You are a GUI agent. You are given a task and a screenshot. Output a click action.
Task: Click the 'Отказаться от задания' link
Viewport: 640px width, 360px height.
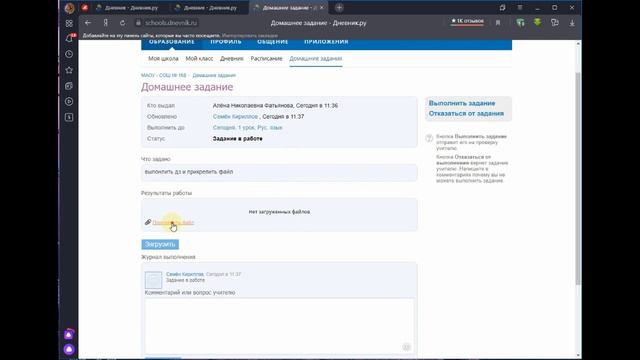pos(466,113)
